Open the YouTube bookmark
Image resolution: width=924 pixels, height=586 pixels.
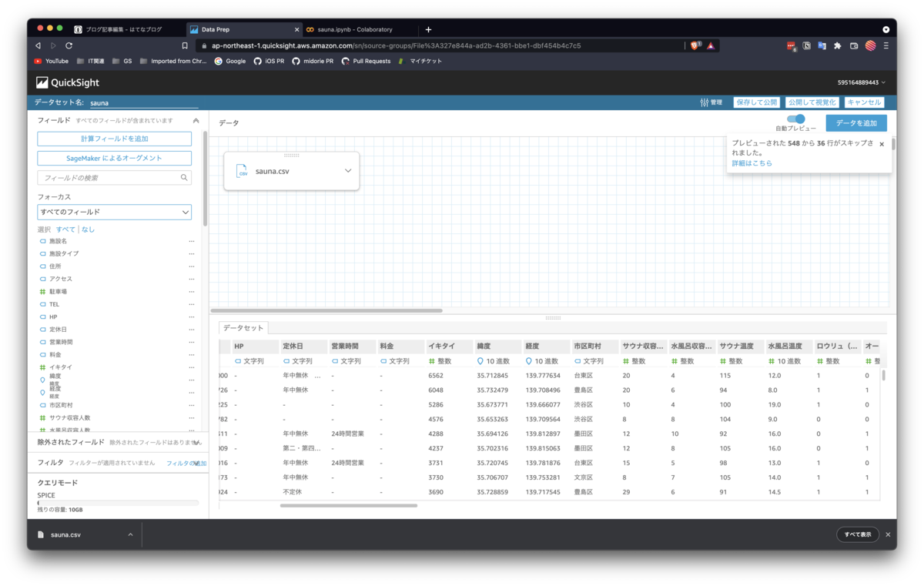pyautogui.click(x=52, y=61)
